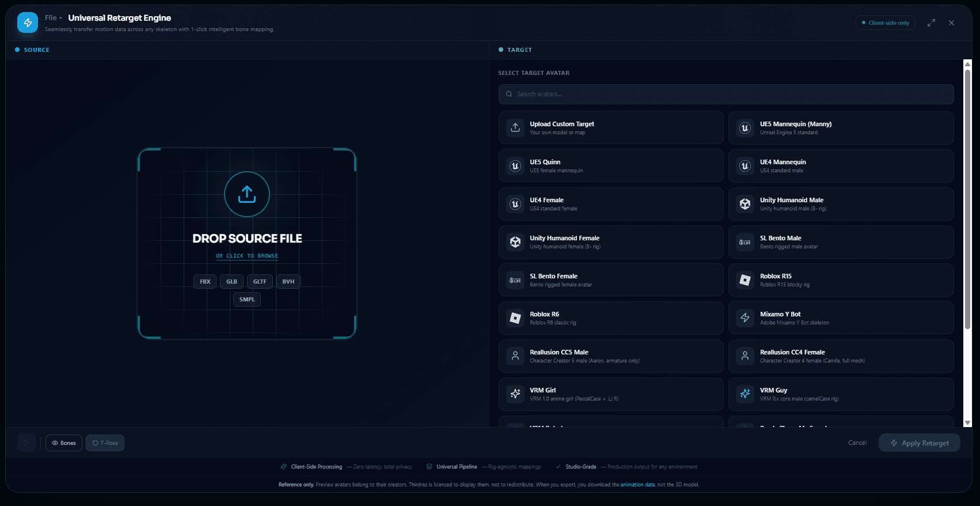This screenshot has height=506, width=980.
Task: Click the Universal Pipeline layers icon
Action: pyautogui.click(x=429, y=467)
